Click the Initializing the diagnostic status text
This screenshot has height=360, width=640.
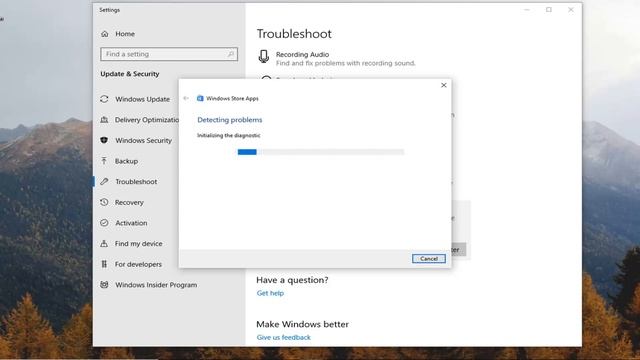229,136
